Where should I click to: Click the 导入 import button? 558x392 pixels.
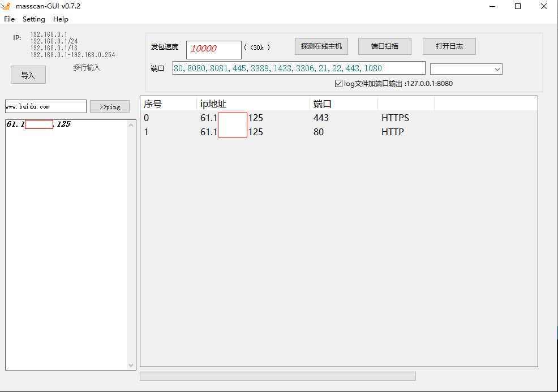(28, 74)
